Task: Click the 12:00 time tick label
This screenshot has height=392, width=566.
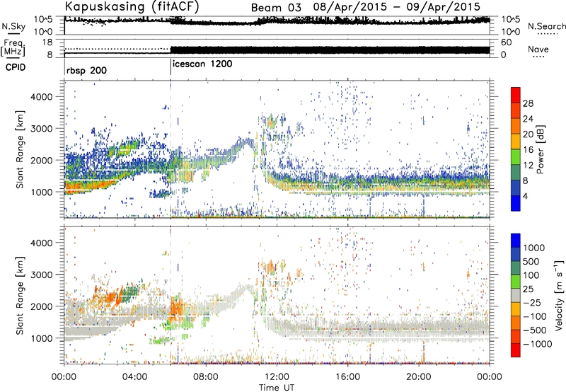Action: 277,377
